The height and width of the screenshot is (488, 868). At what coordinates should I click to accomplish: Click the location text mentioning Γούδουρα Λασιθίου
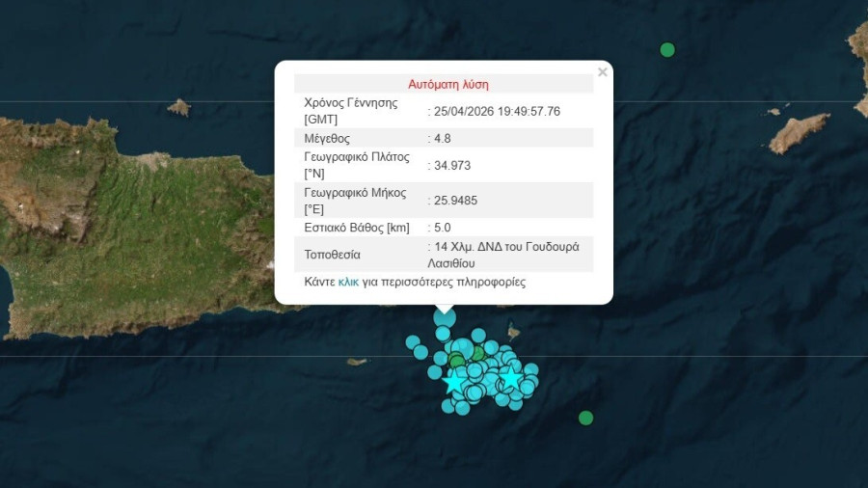pyautogui.click(x=505, y=254)
